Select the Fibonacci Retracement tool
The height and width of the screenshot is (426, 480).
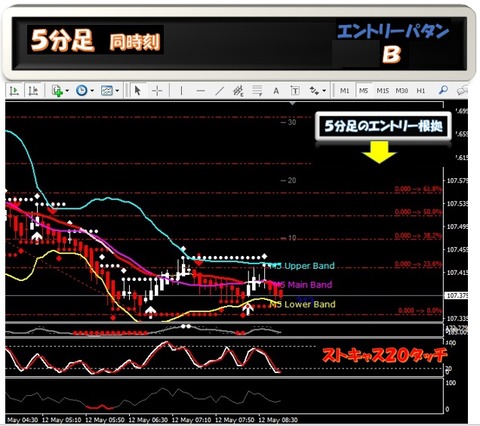tap(257, 91)
